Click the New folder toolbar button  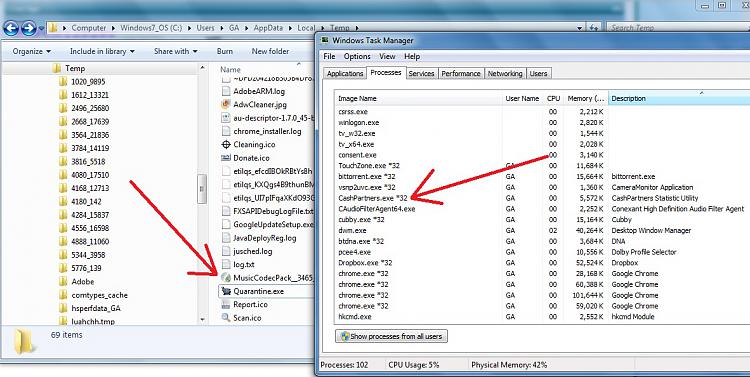270,51
